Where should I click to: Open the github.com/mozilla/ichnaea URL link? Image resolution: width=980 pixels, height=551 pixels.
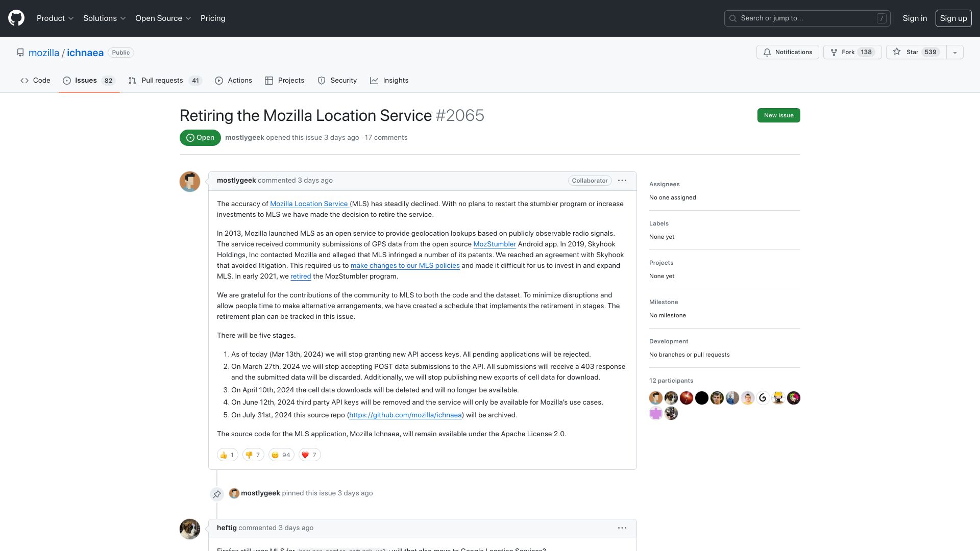tap(405, 415)
